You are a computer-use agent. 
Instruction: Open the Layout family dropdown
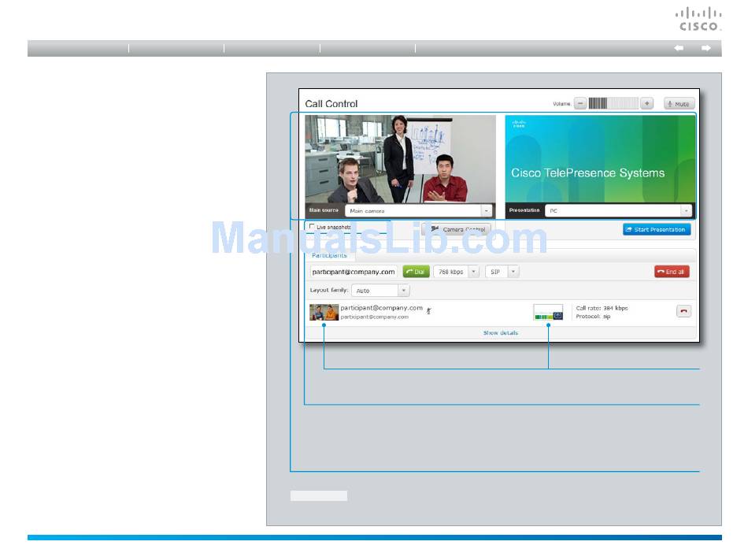[380, 291]
